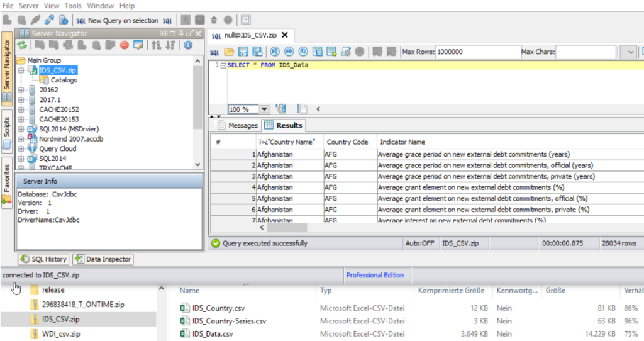Expand the 20162 server node
Screen dimensions: 644x341
[x=21, y=90]
